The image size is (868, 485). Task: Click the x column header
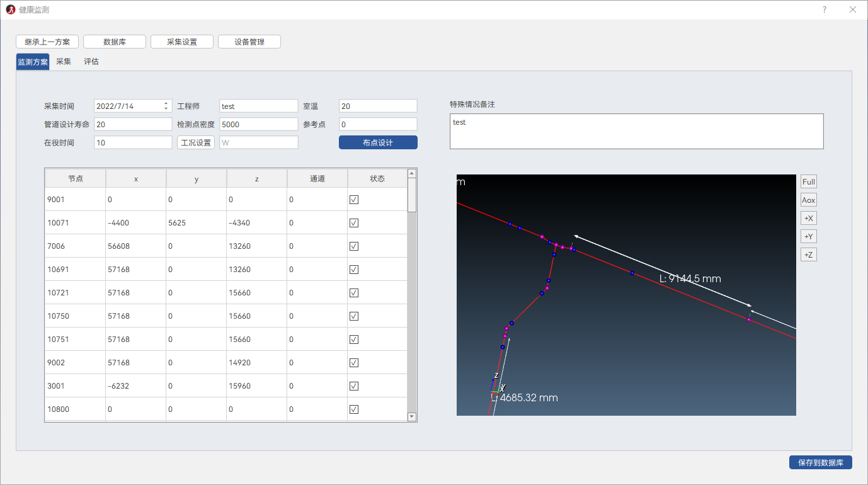(136, 178)
